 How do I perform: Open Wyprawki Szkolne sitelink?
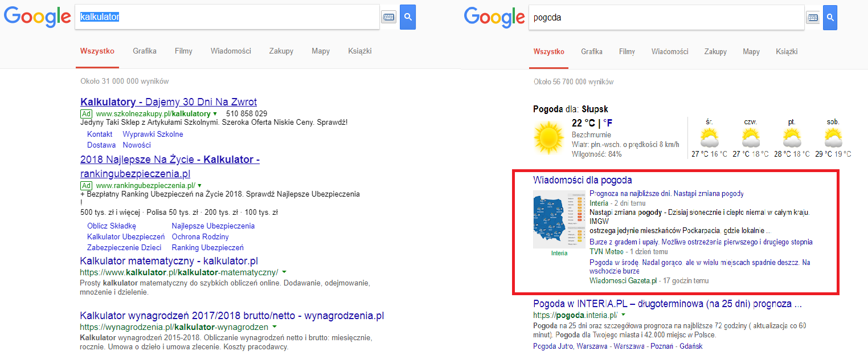coord(153,134)
